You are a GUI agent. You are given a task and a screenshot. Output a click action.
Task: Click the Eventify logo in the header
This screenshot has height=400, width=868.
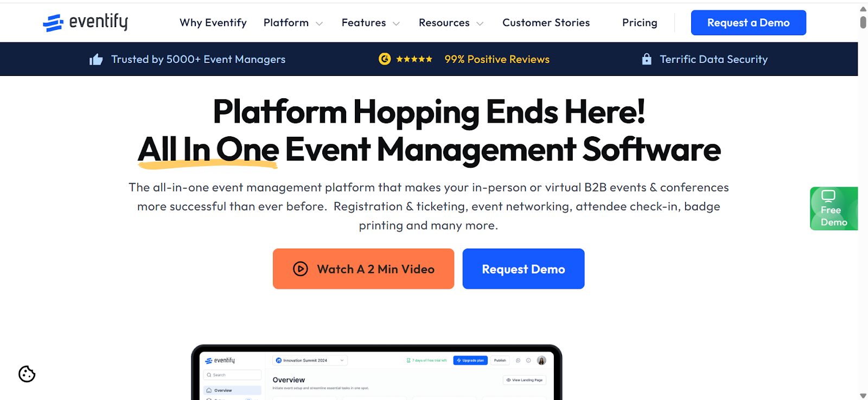point(85,22)
